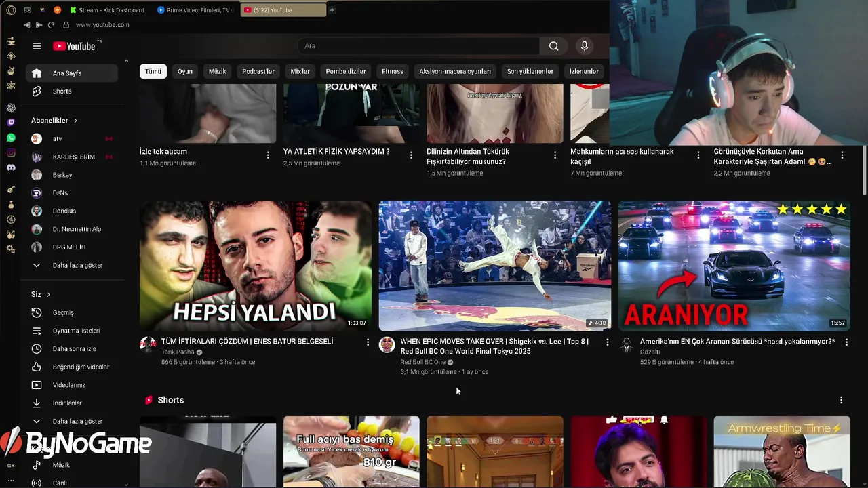The height and width of the screenshot is (488, 868).
Task: Open options for Red Bull BC One video
Action: 607,342
